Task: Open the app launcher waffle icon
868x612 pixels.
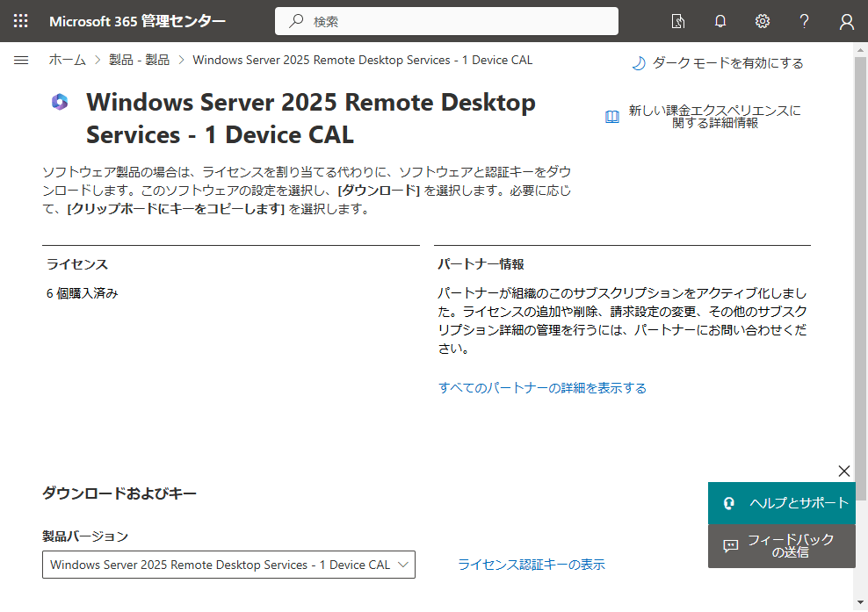Action: [20, 21]
